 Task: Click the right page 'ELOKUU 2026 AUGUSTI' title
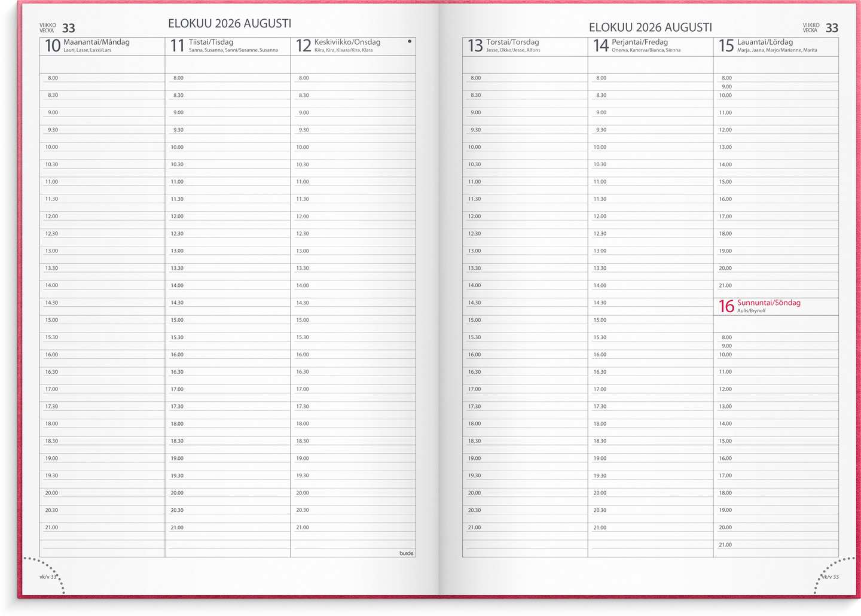coord(650,28)
